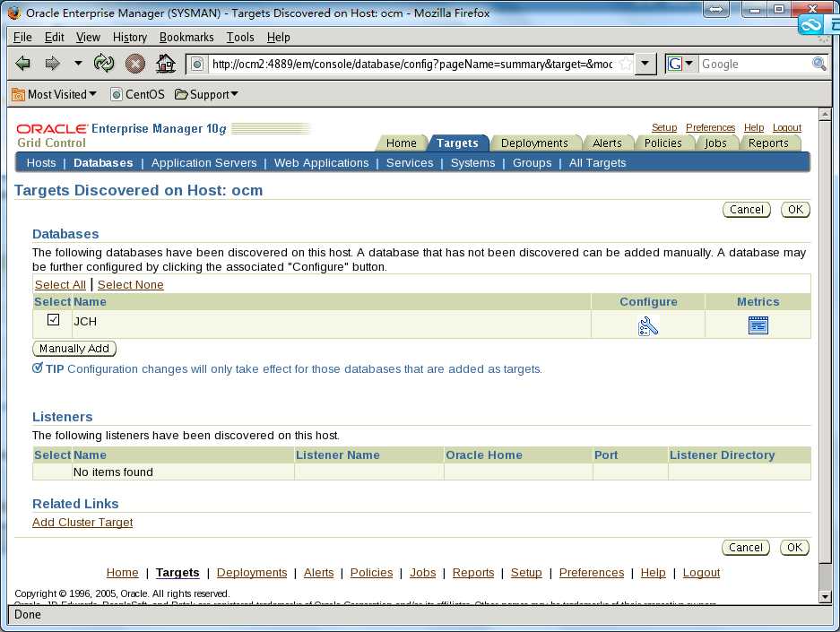
Task: Open the back/forward history dropdown arrow
Action: pos(78,63)
